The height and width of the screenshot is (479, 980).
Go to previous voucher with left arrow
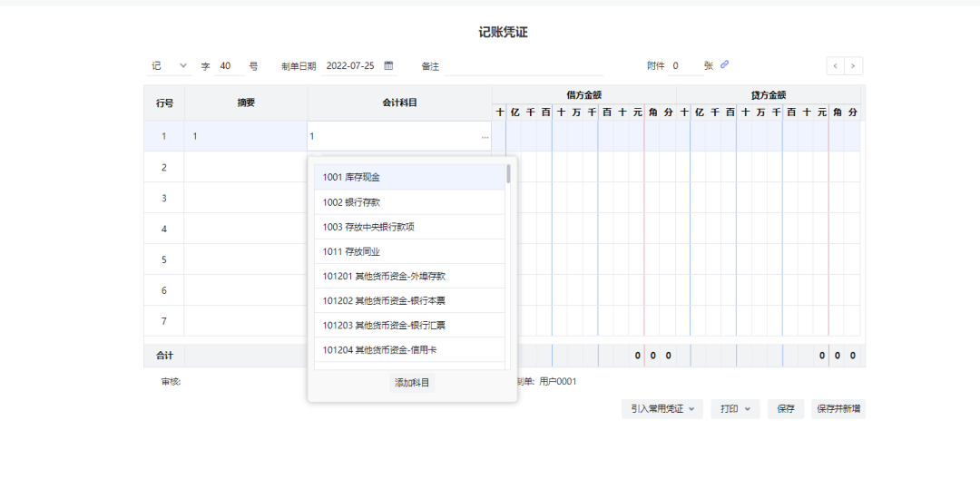coord(836,66)
